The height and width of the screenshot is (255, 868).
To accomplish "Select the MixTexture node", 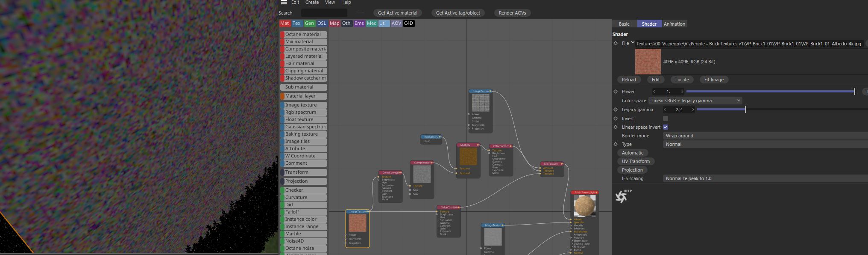I will [x=552, y=169].
